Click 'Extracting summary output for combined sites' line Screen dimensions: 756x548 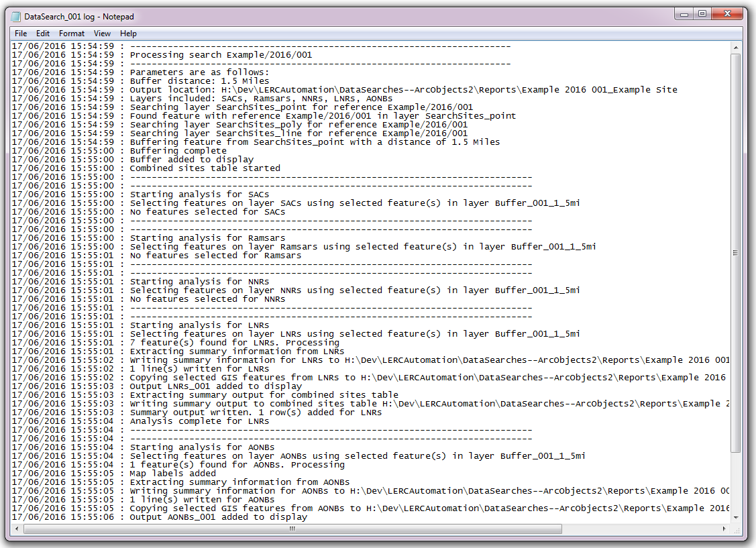[x=205, y=394]
